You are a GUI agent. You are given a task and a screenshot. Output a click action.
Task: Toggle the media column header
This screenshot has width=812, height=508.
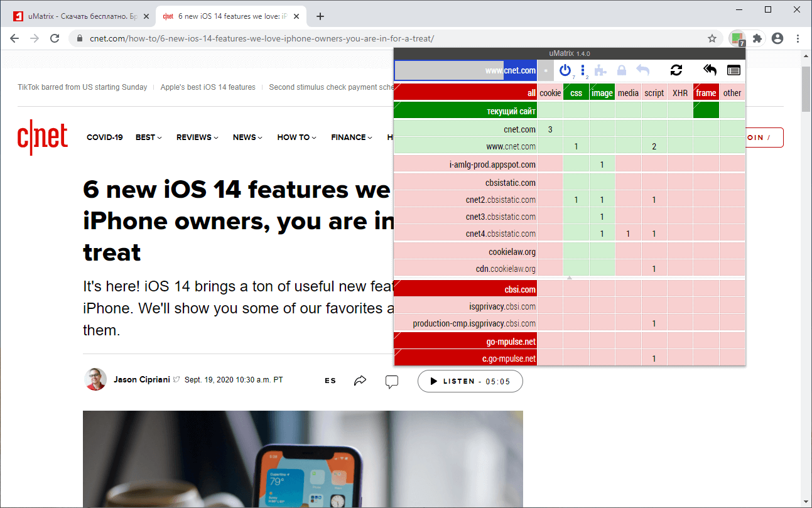point(628,92)
